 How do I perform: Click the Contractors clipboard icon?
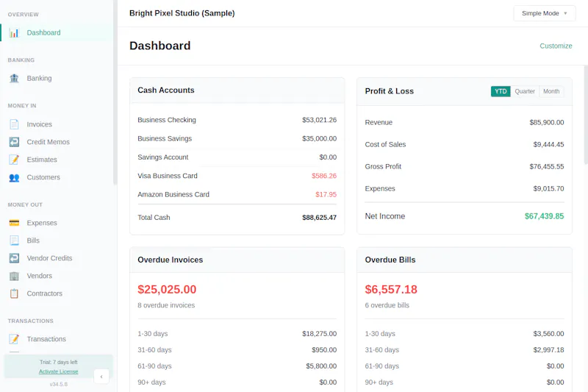[x=14, y=293]
